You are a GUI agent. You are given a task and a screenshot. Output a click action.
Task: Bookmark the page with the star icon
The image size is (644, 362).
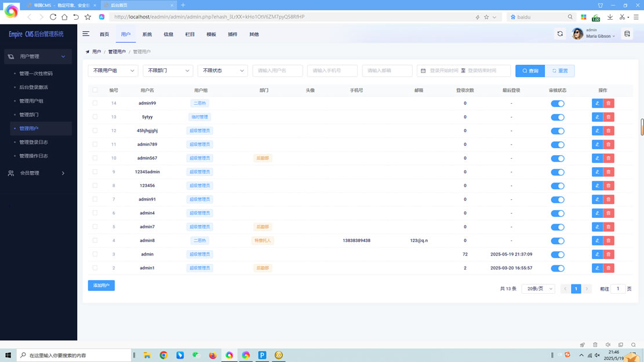click(88, 17)
